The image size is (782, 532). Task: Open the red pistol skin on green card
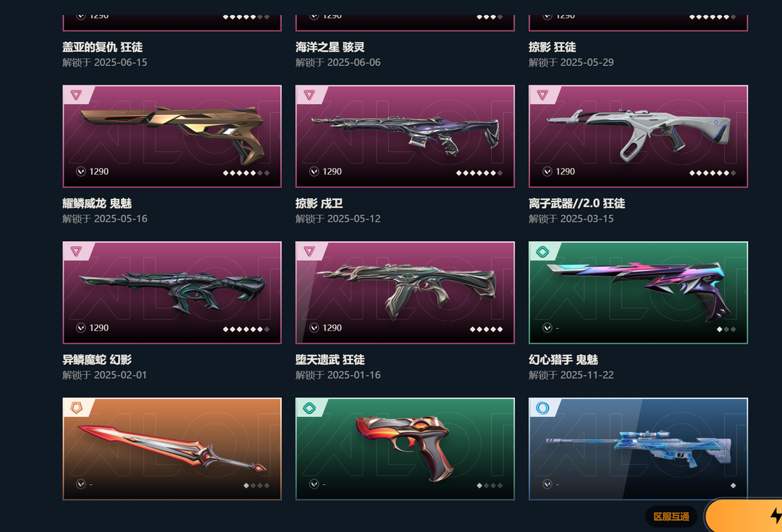(x=405, y=449)
